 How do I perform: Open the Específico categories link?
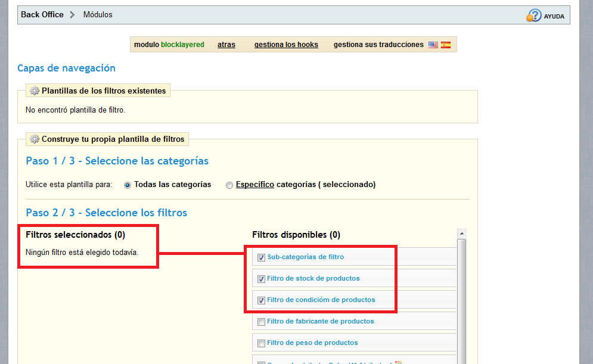254,185
